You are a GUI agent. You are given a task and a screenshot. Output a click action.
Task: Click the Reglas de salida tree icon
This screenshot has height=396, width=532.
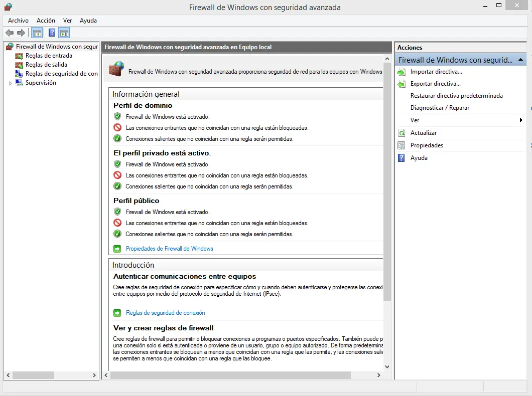click(x=19, y=65)
